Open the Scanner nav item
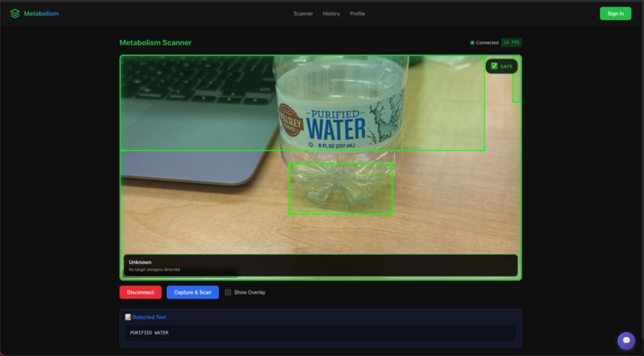The image size is (644, 356). (303, 14)
